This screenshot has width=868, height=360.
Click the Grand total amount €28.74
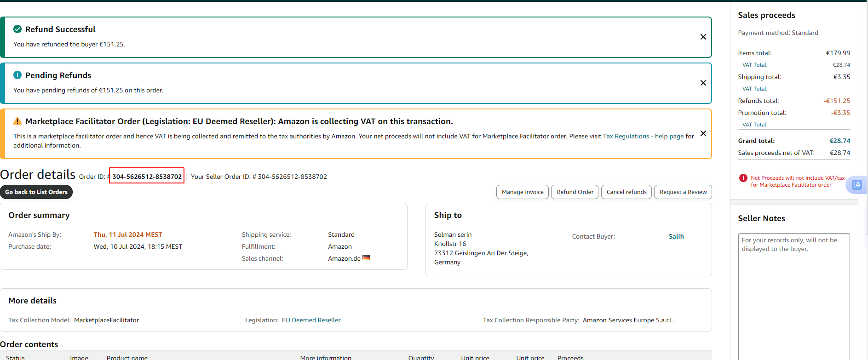pos(839,141)
